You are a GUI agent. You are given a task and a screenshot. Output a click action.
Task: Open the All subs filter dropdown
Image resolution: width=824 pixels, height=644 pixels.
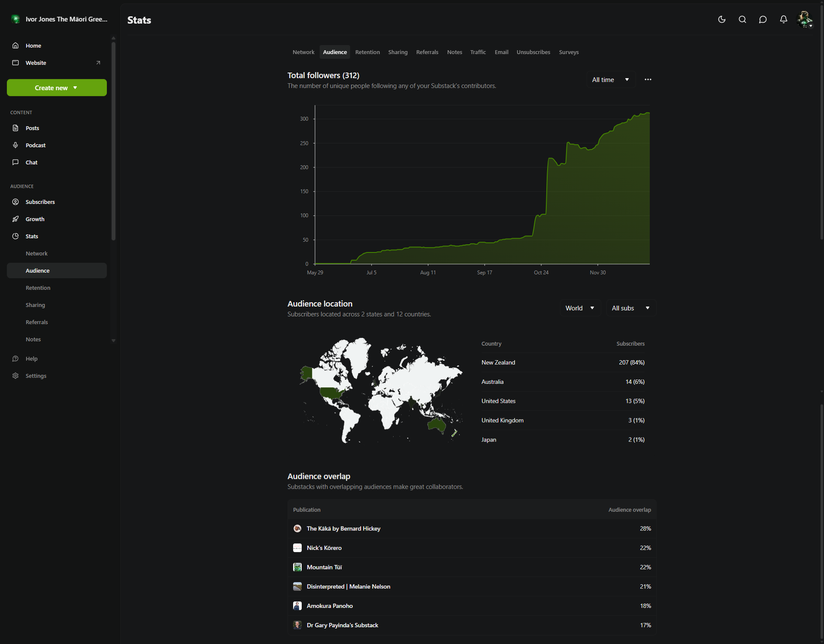coord(630,308)
